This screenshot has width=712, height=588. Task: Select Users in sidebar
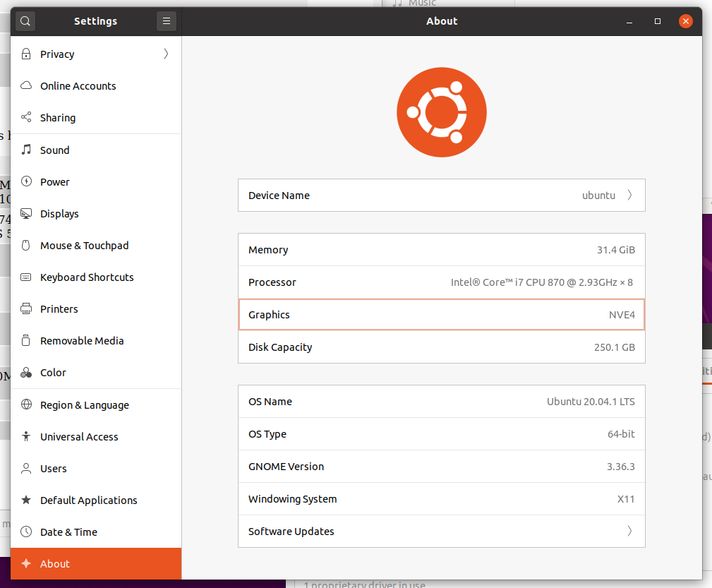(96, 469)
